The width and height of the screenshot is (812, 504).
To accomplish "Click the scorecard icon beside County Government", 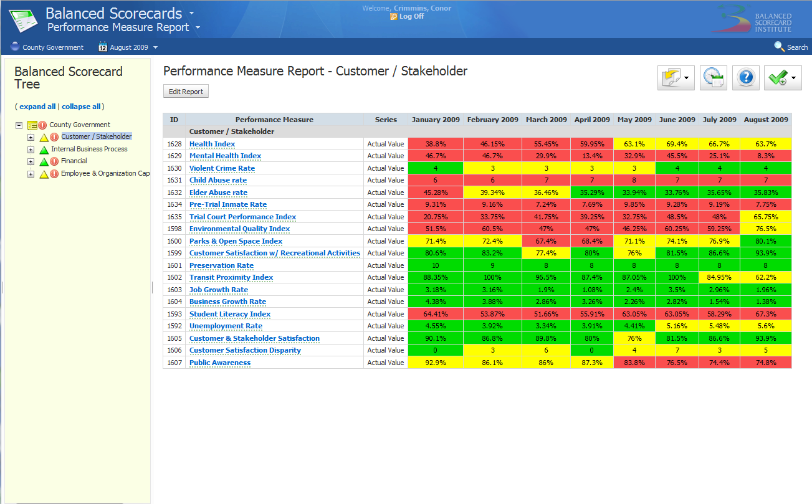I will point(32,125).
